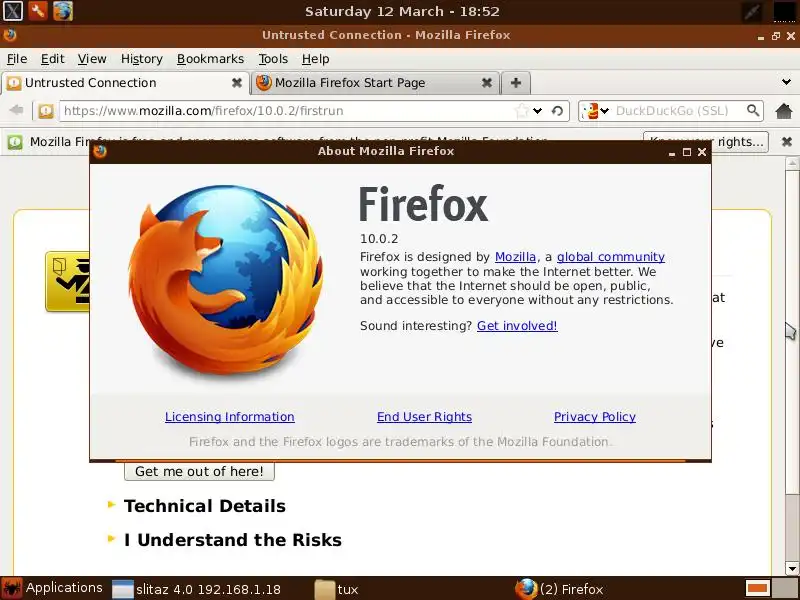
Task: Launch the wrench settings tool in top panel
Action: (x=38, y=11)
